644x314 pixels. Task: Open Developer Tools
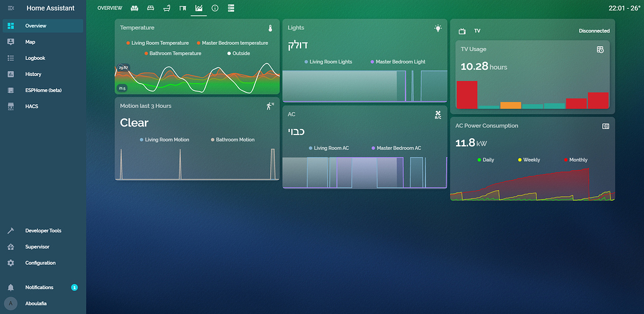(43, 231)
